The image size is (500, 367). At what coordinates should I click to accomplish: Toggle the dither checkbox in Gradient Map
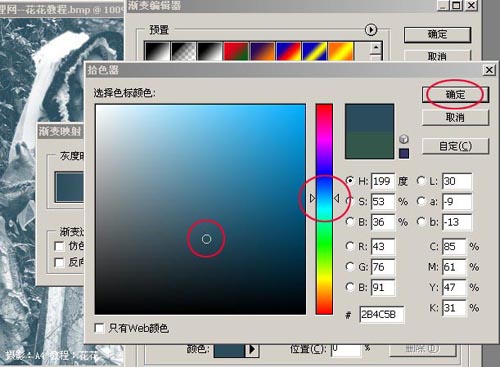(59, 246)
